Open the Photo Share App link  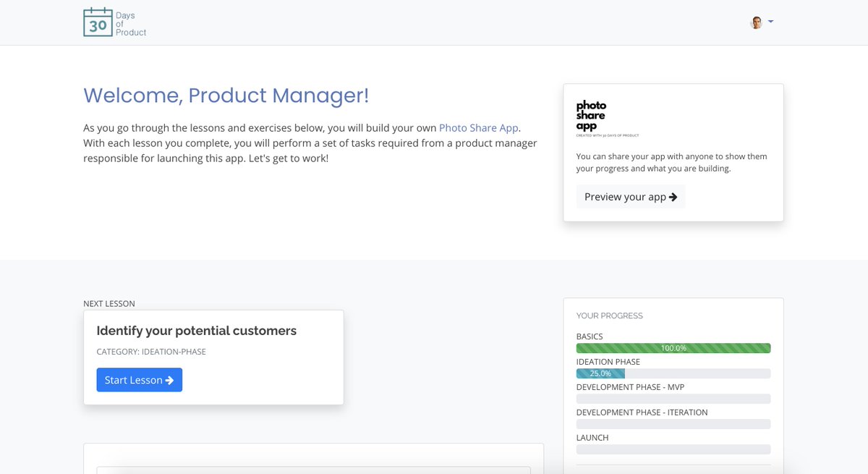[x=479, y=127]
